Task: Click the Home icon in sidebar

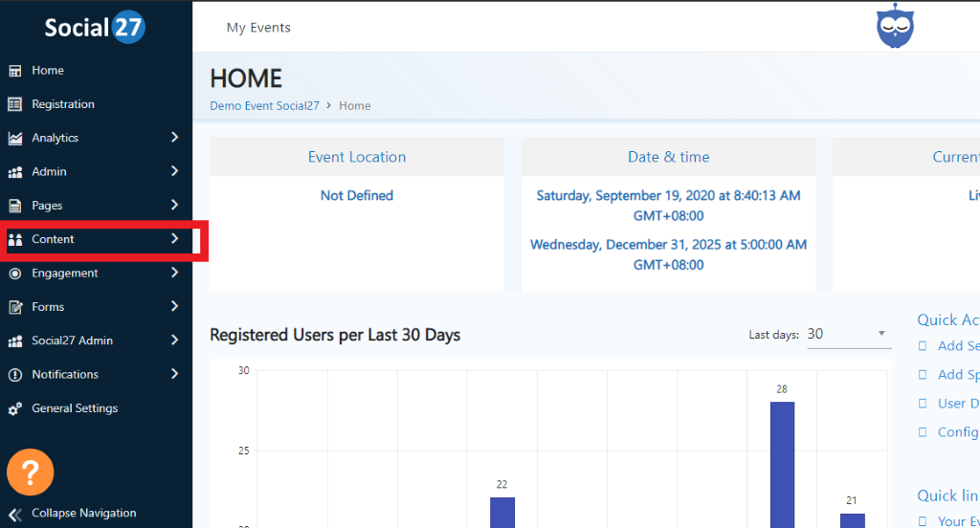Action: (14, 71)
